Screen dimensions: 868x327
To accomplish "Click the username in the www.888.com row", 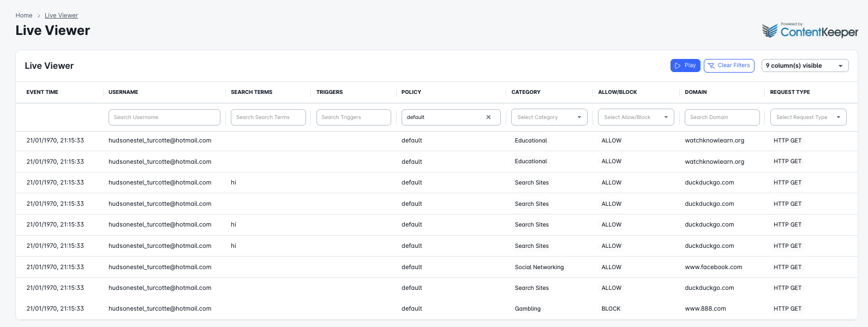I will [160, 309].
